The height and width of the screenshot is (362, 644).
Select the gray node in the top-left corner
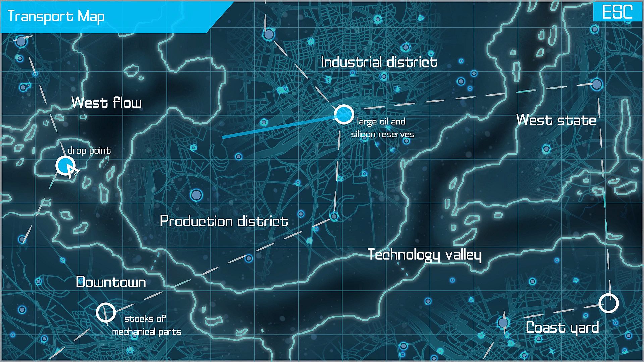pyautogui.click(x=21, y=42)
